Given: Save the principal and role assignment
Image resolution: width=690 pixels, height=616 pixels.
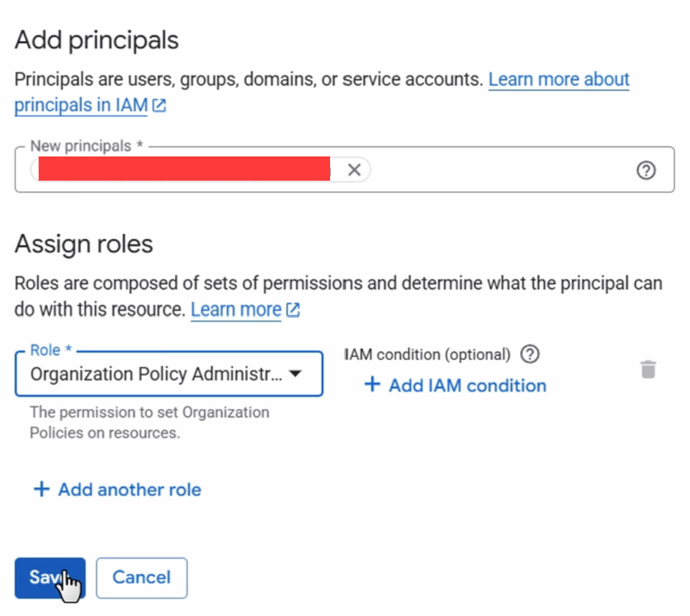Looking at the screenshot, I should [50, 577].
